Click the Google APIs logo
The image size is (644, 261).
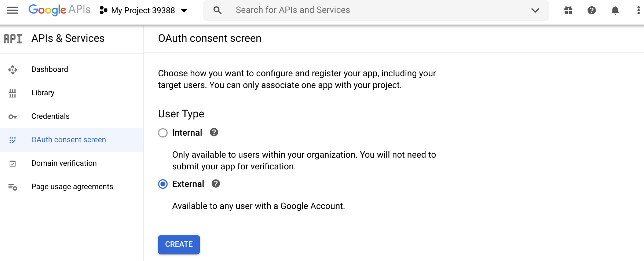(59, 10)
